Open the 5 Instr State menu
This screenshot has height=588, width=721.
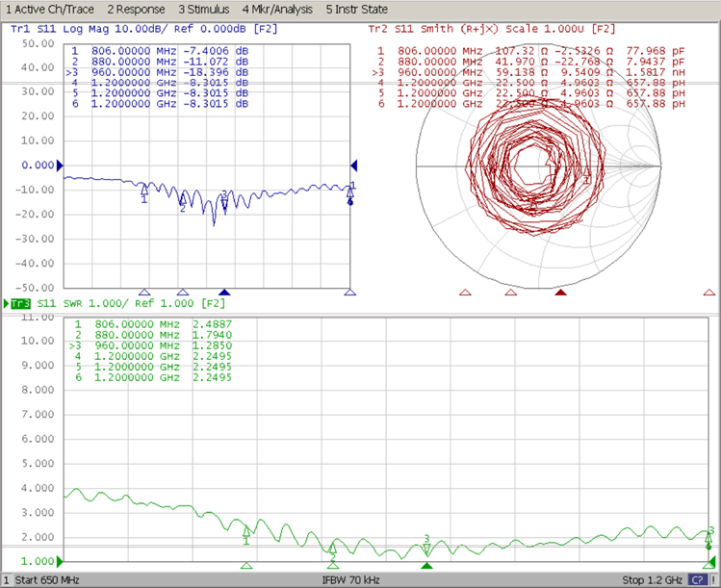tap(356, 9)
